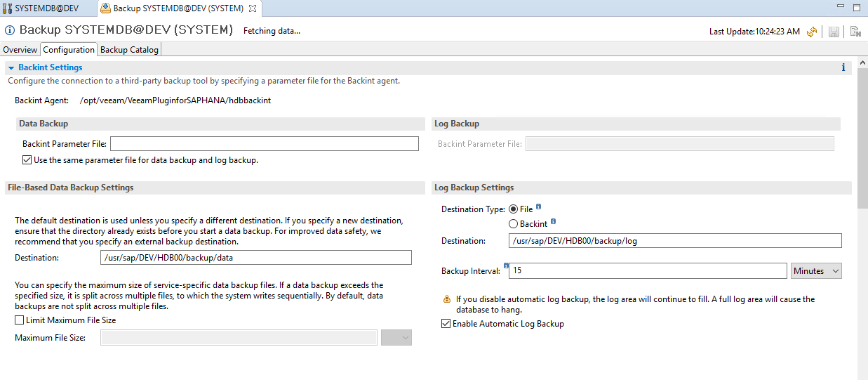Click the document icon right of Save

855,32
